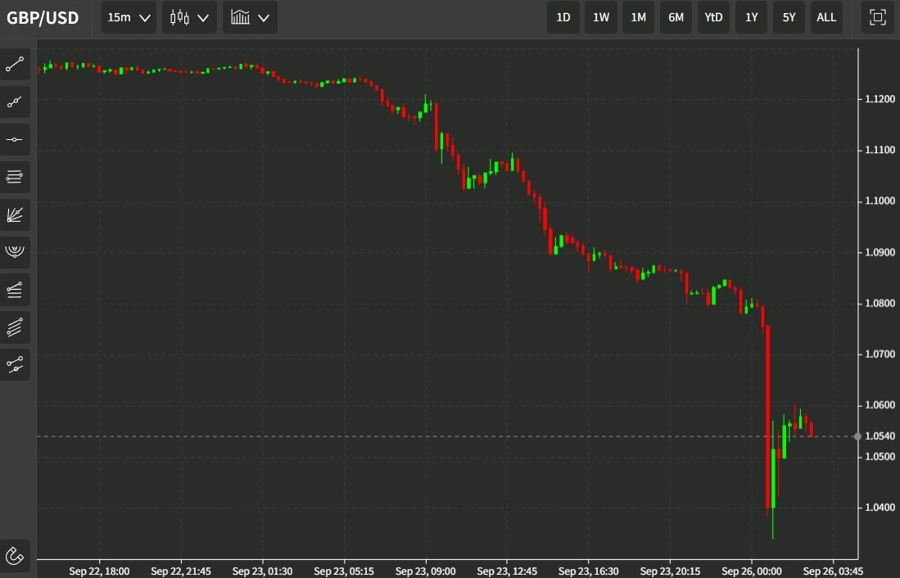This screenshot has height=578, width=900.
Task: Toggle the magnet snap tool
Action: point(15,556)
